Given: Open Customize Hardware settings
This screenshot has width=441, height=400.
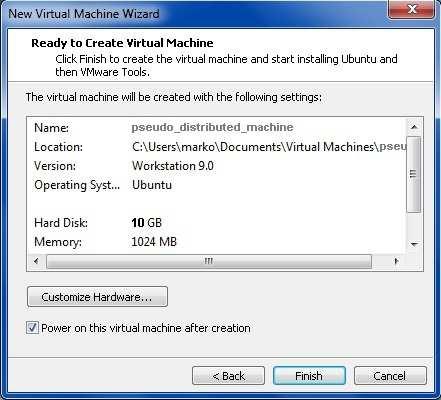Looking at the screenshot, I should tap(97, 297).
